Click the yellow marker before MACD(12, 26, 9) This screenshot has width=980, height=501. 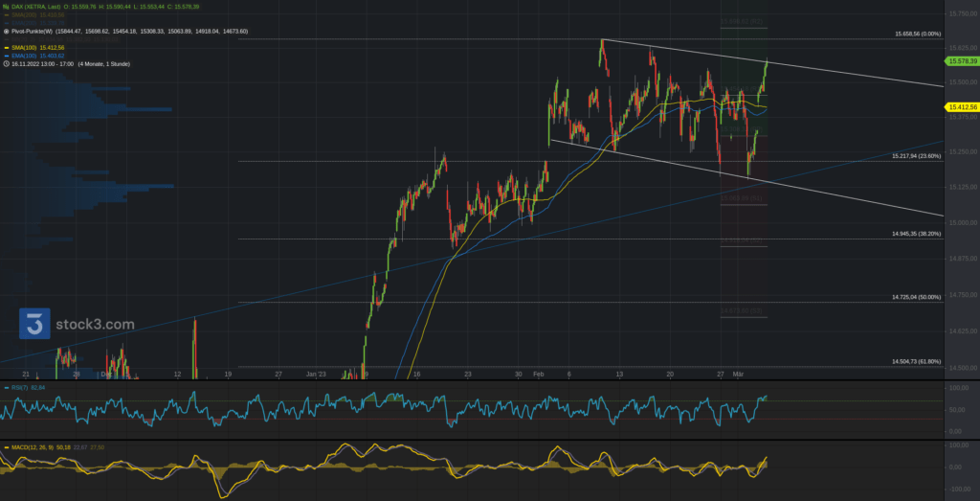pyautogui.click(x=7, y=447)
